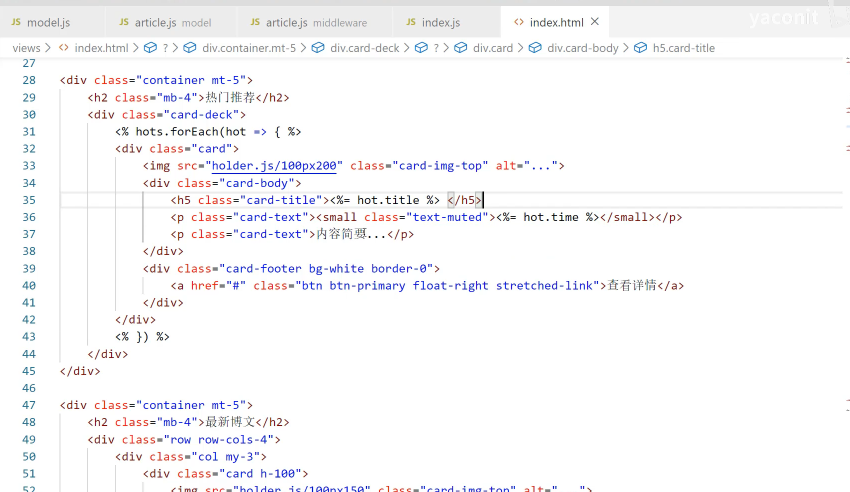This screenshot has width=850, height=492.
Task: Click 'col my-3' class value on line 50
Action: [x=229, y=457]
